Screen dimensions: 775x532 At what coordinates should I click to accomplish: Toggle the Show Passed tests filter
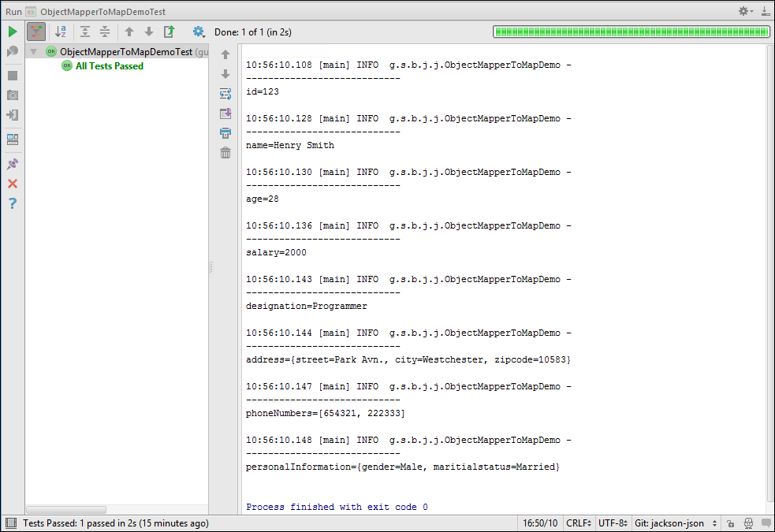[x=35, y=32]
